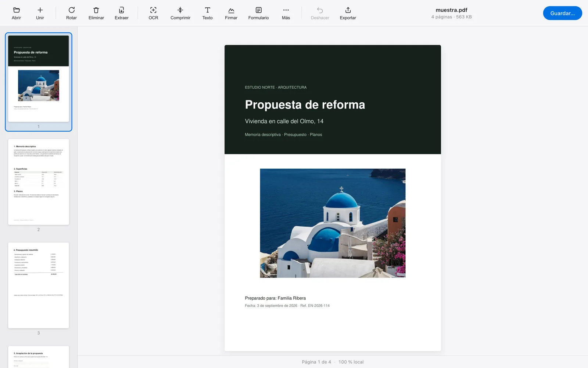Viewport: 588px width, 368px height.
Task: Undo last action with Deshacer
Action: pos(320,13)
